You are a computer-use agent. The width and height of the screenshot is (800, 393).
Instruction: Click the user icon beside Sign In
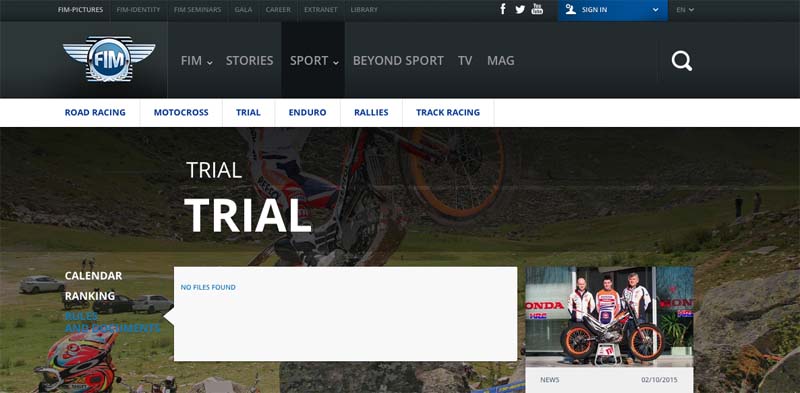(x=570, y=9)
